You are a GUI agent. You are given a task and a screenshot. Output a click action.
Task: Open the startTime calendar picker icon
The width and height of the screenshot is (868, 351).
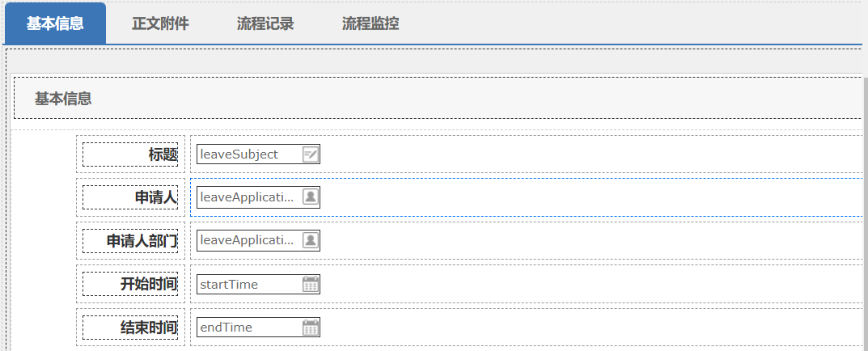pyautogui.click(x=311, y=284)
